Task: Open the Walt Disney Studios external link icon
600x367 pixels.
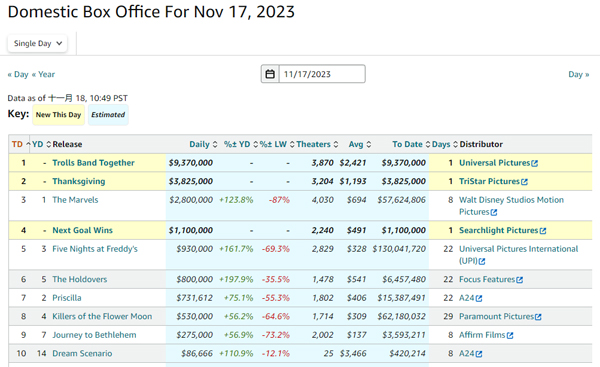Action: pyautogui.click(x=494, y=212)
